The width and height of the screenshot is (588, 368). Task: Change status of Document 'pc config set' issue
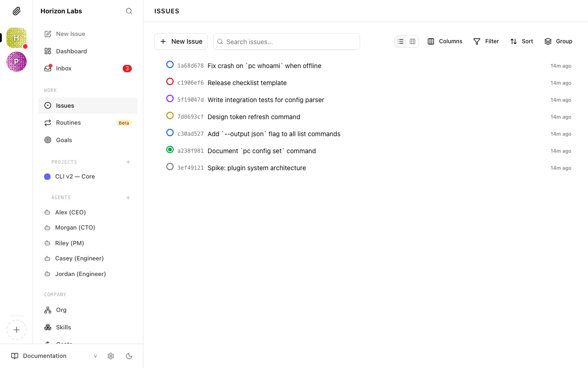[x=170, y=150]
